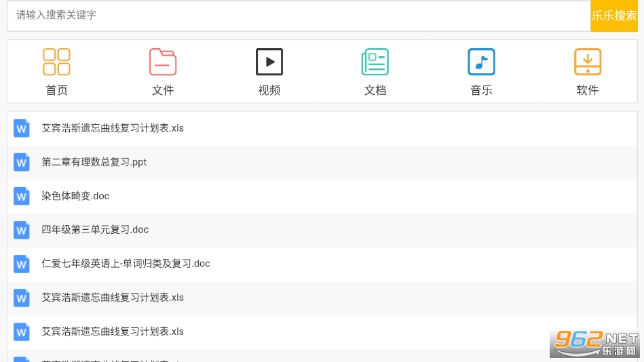
Task: Open the file 第二章有理数总复习.ppt
Action: pyautogui.click(x=94, y=162)
